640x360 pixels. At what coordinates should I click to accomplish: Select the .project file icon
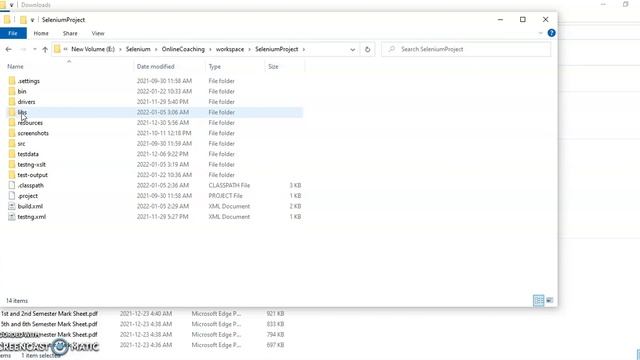pyautogui.click(x=12, y=196)
